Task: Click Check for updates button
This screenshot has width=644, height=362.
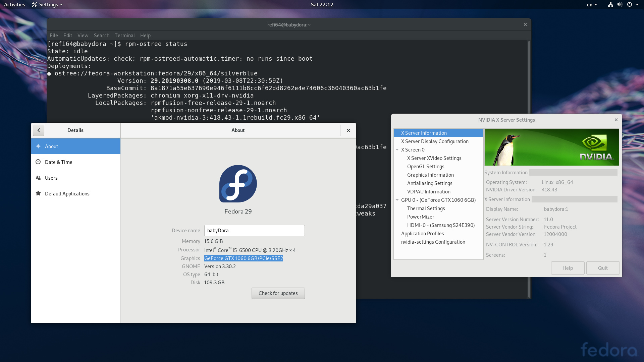Action: tap(278, 293)
